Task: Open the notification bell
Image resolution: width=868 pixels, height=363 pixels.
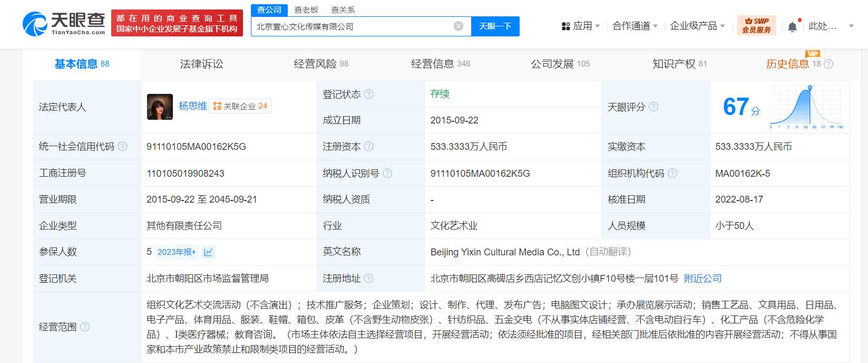Action: tap(792, 26)
